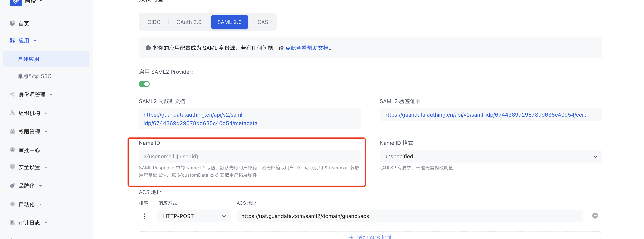Click the Name ID input field
644x239 pixels.
pos(250,157)
